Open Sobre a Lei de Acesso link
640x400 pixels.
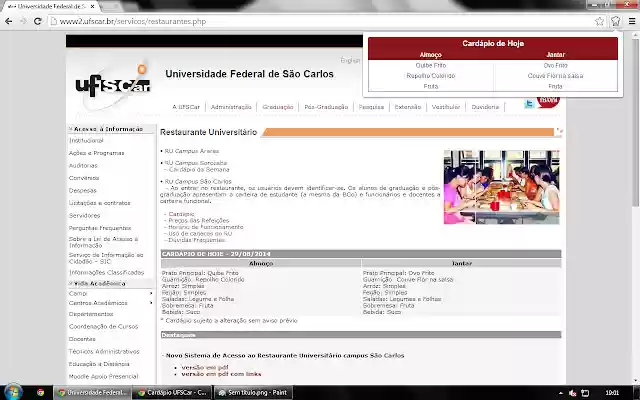[104, 242]
